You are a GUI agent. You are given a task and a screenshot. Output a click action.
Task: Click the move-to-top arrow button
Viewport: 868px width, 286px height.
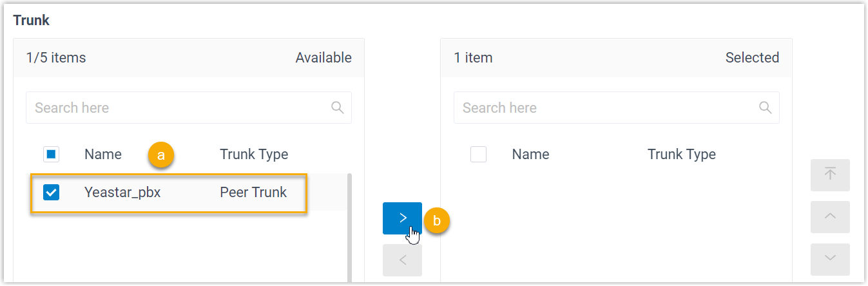pyautogui.click(x=830, y=175)
